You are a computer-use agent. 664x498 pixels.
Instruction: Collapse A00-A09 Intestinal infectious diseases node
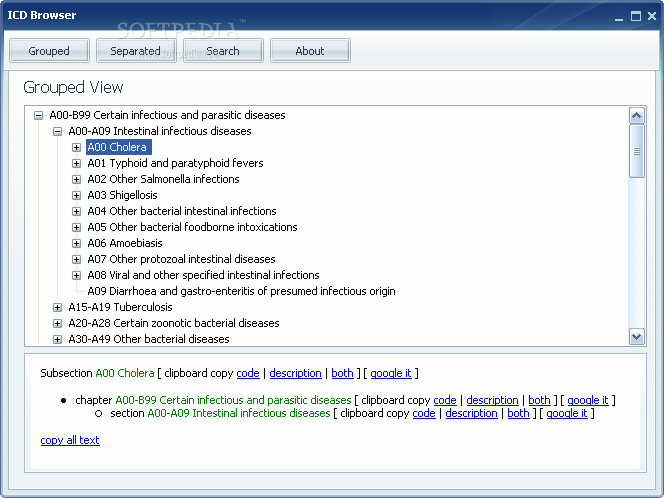(x=58, y=131)
